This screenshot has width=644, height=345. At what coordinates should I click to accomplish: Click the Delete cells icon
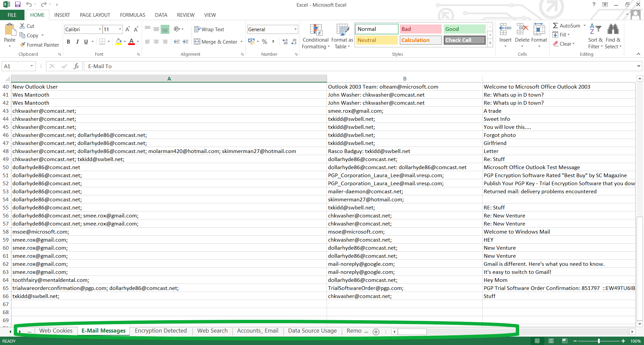[x=522, y=30]
